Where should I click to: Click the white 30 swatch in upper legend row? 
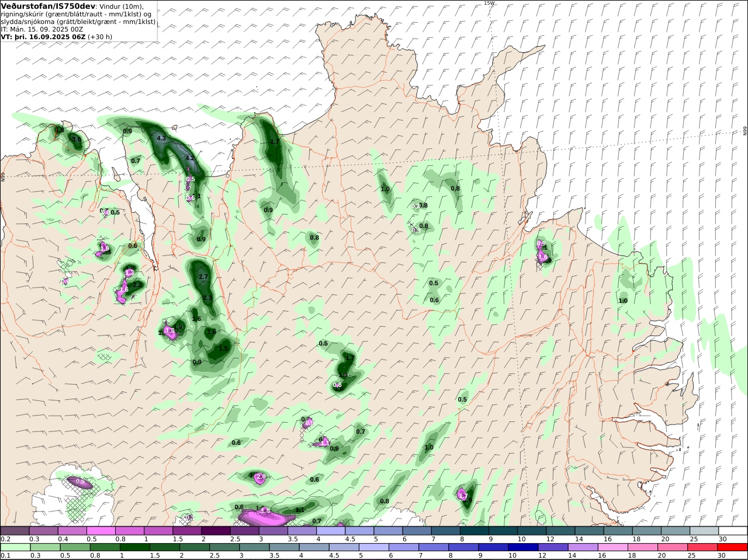[733, 531]
